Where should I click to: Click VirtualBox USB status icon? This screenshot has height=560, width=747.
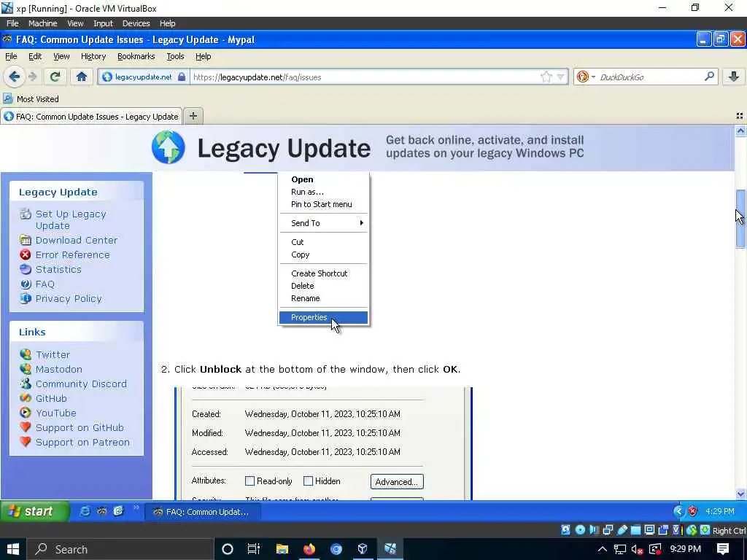pyautogui.click(x=622, y=530)
